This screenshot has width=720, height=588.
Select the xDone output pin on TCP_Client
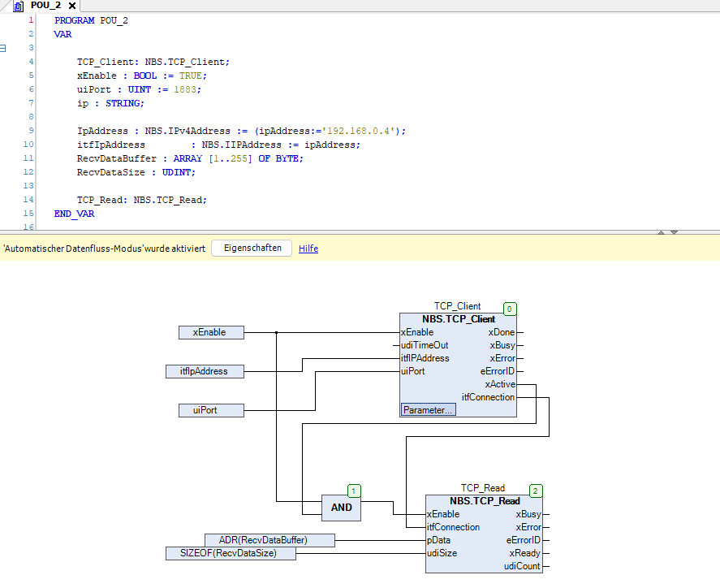point(502,332)
